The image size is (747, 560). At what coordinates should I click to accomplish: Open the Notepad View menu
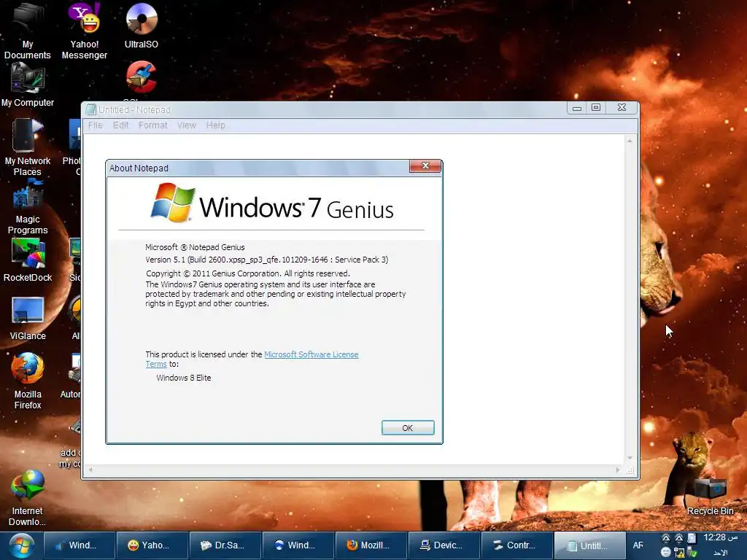(x=186, y=125)
